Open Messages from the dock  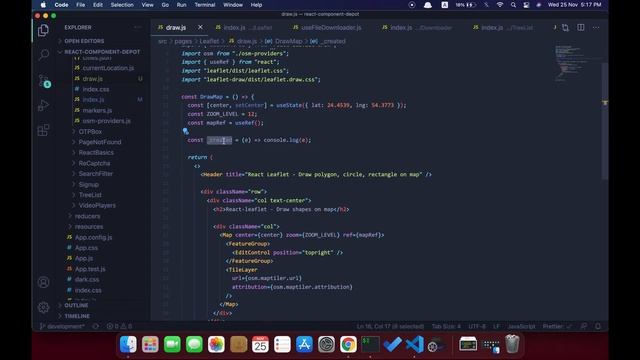click(194, 344)
